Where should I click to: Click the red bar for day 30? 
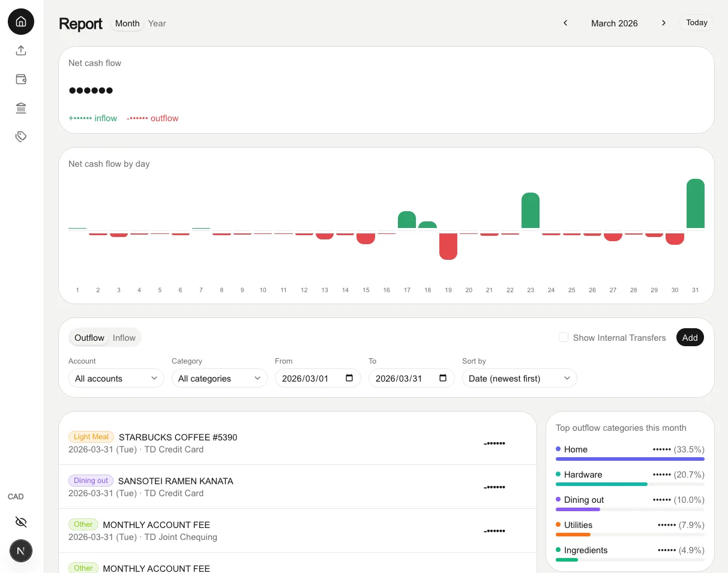(x=675, y=239)
